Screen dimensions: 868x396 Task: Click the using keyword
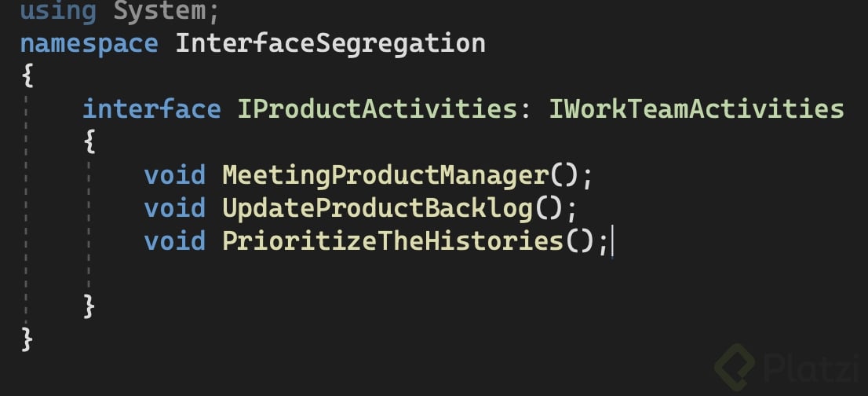coord(58,12)
